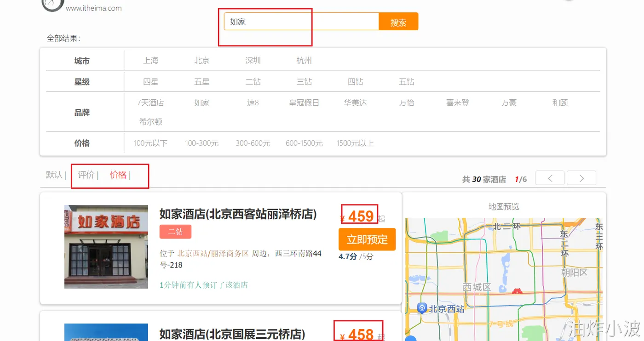
Task: Click the 全部结果 label
Action: [63, 38]
